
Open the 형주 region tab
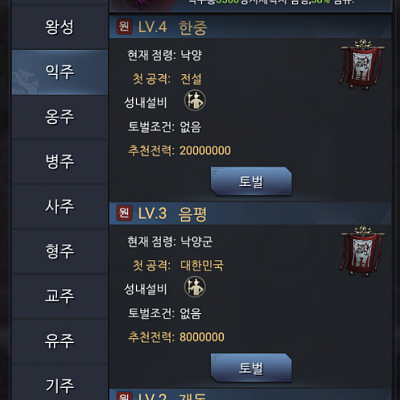60,251
